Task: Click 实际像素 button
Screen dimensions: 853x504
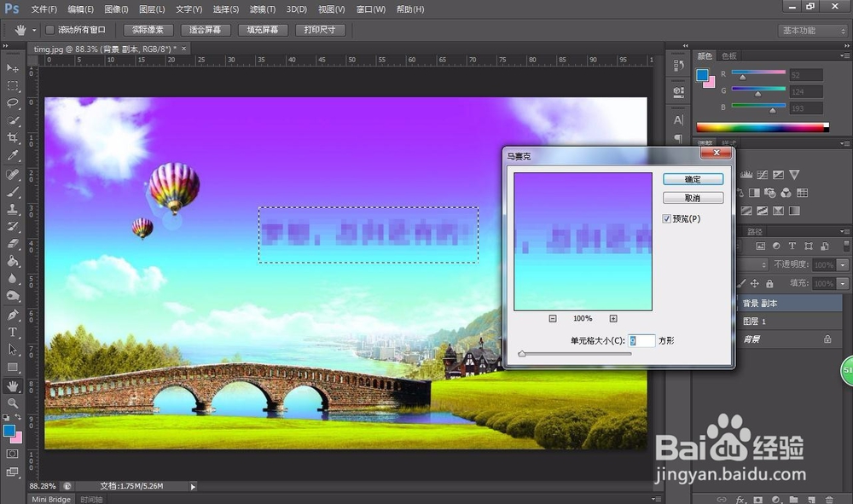Action: point(148,30)
